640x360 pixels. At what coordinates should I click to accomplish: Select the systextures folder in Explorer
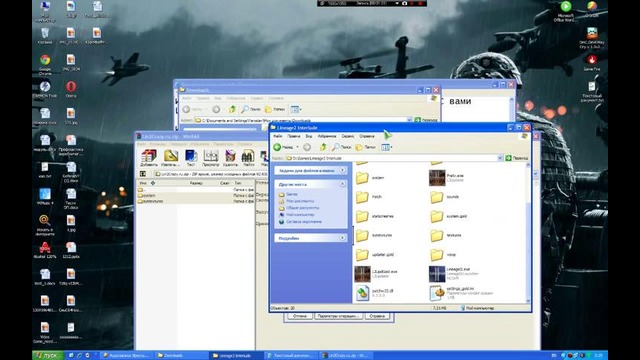(374, 235)
